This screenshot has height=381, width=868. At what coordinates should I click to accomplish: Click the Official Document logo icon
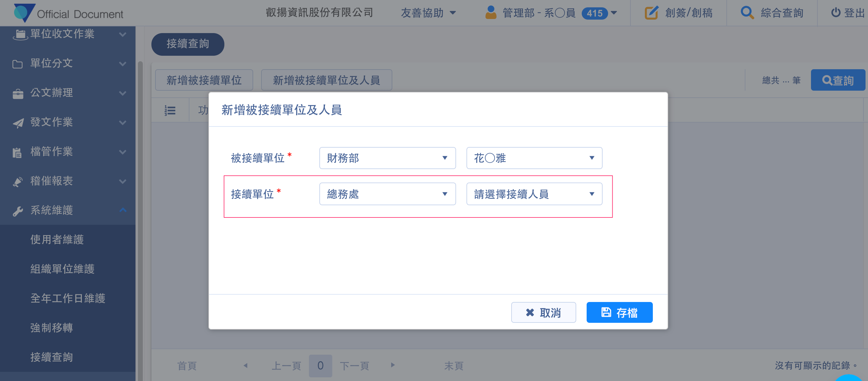pyautogui.click(x=23, y=13)
